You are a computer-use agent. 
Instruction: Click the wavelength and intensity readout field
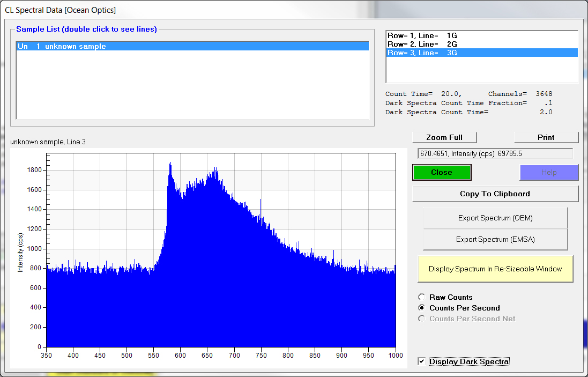(x=495, y=153)
